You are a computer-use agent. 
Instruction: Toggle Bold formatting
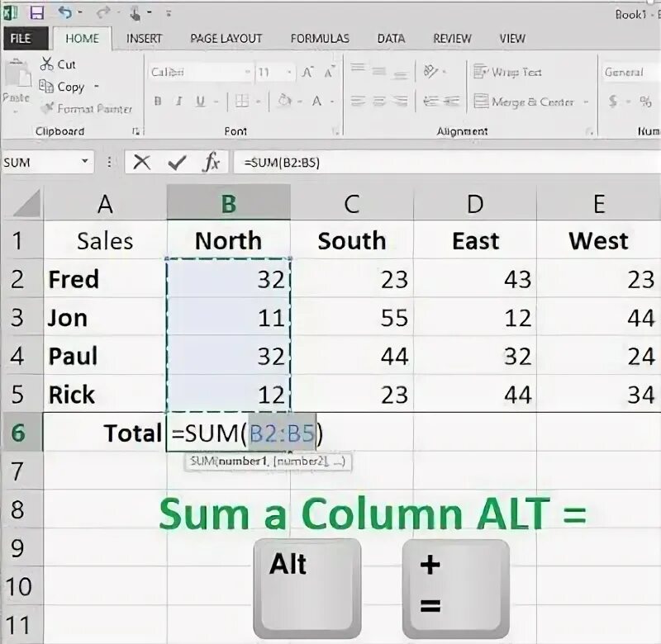(158, 101)
